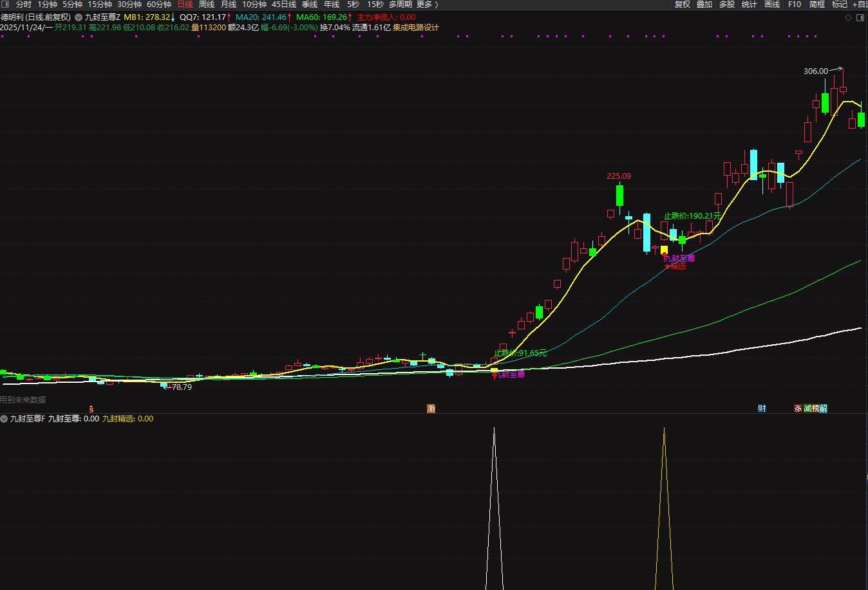Open the 更多 periods expander
This screenshot has width=868, height=590.
427,5
